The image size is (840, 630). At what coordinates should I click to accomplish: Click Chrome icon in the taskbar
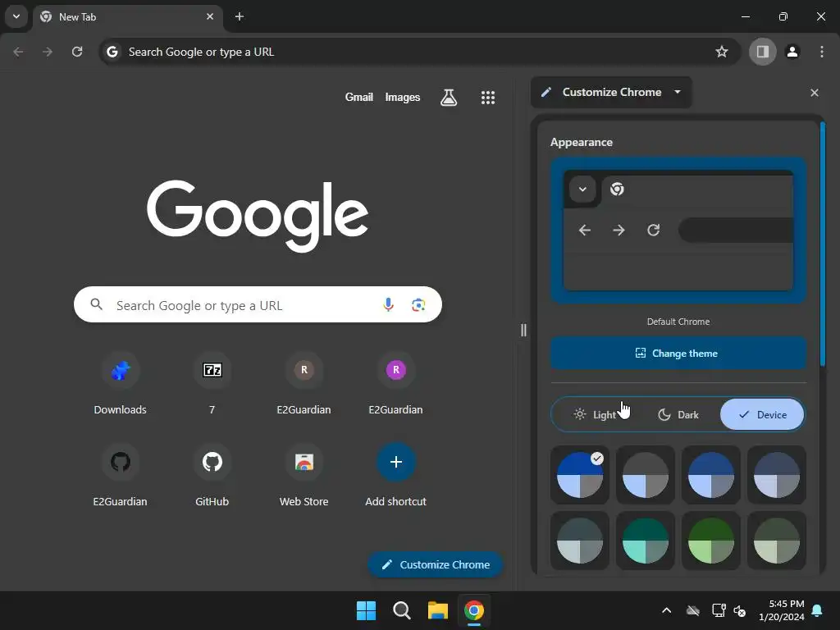point(473,610)
